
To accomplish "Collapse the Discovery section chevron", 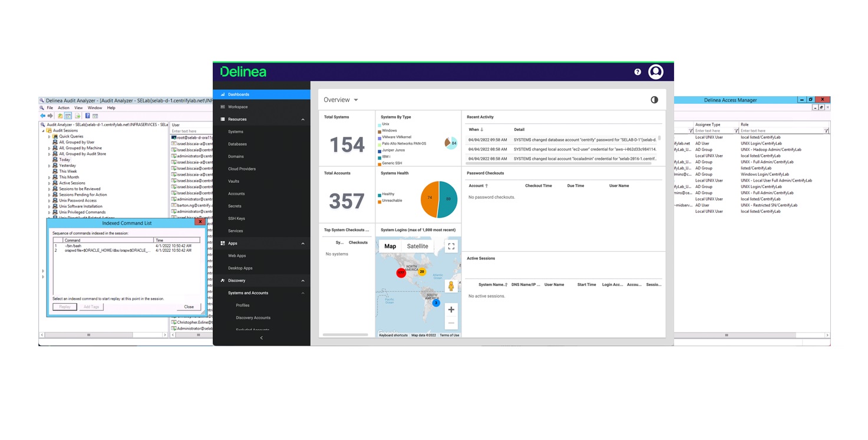I will click(x=303, y=281).
